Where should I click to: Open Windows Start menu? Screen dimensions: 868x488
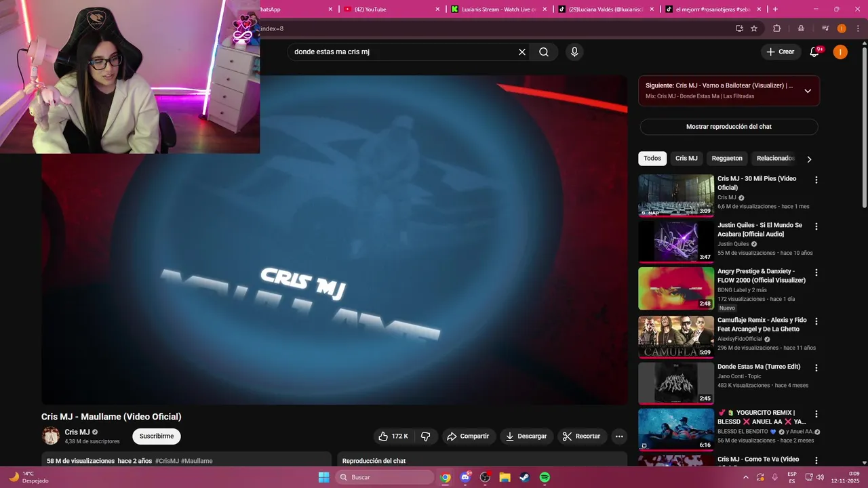point(323,477)
